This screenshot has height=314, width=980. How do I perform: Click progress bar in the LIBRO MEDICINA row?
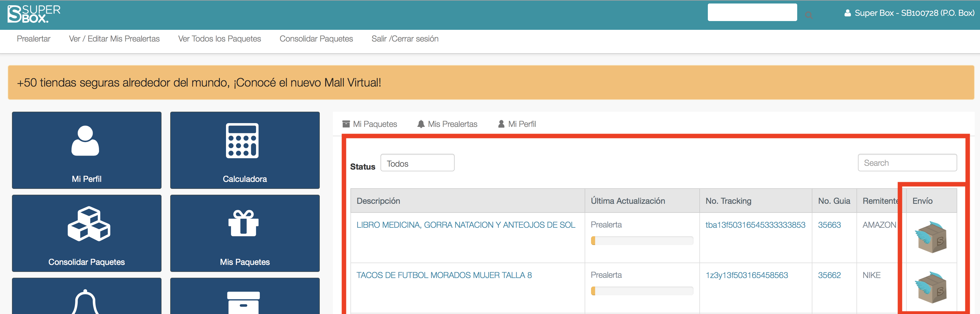tap(642, 240)
